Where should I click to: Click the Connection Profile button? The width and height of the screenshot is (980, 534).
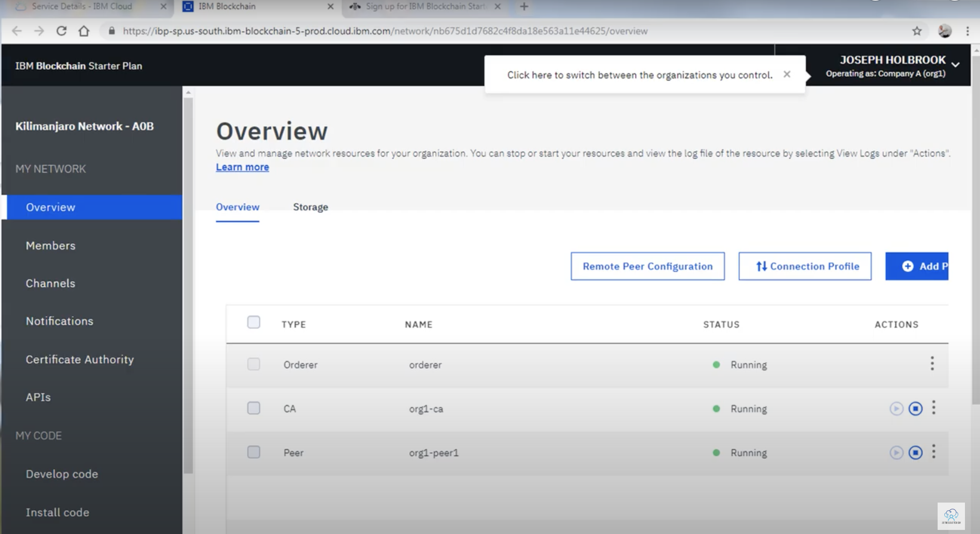(805, 266)
